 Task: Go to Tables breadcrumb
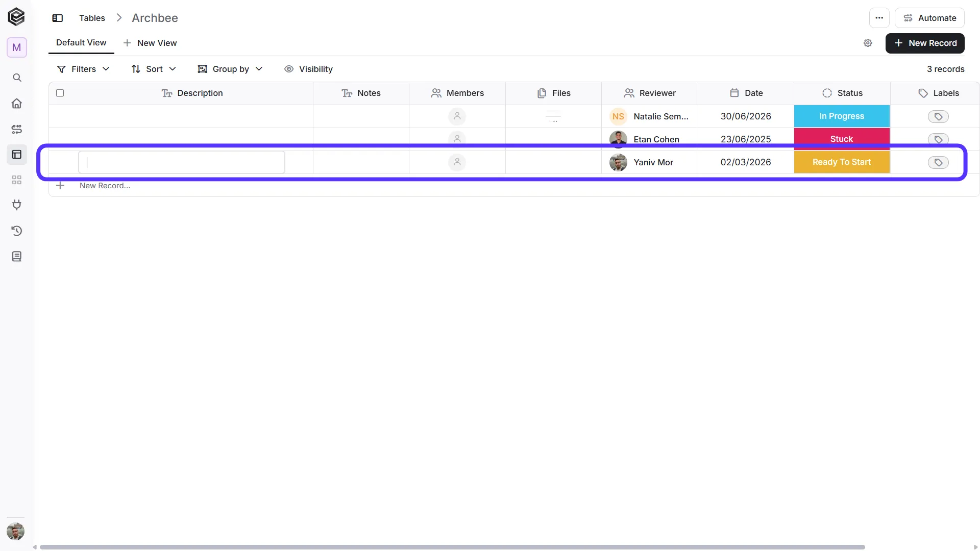point(92,18)
